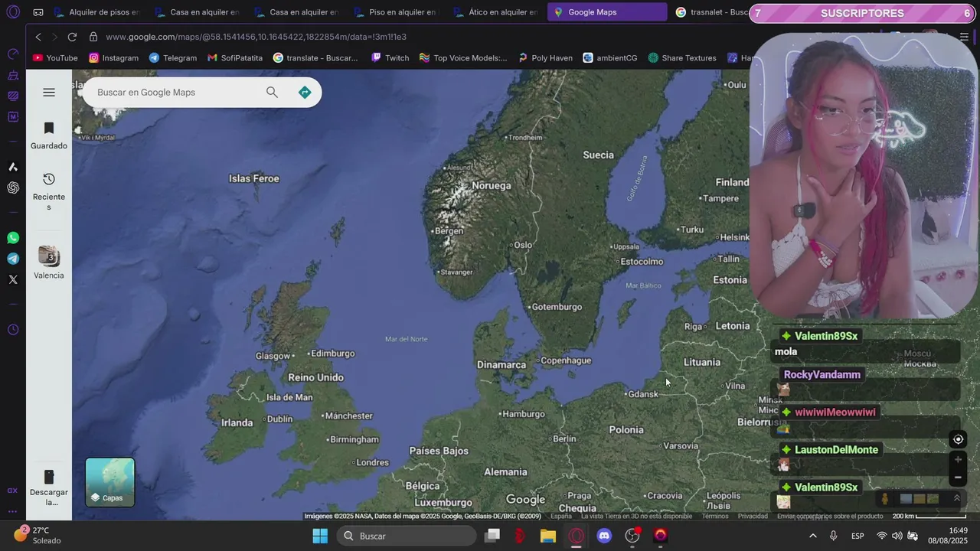This screenshot has height=551, width=980.
Task: Select the Google Maps tab
Action: coord(607,12)
